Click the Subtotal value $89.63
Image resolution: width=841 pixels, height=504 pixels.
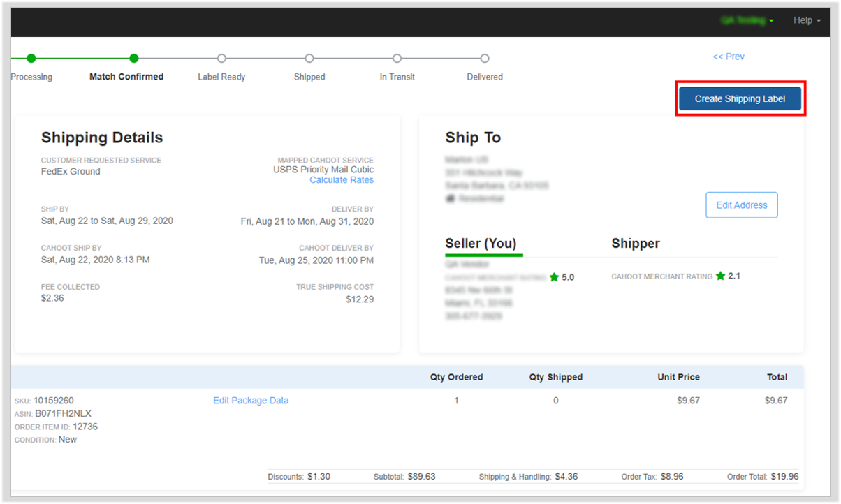click(421, 477)
